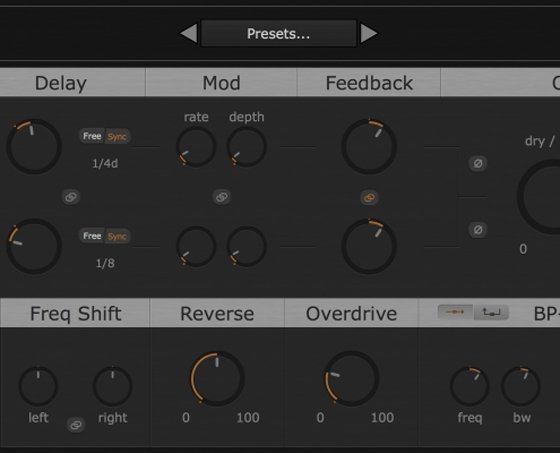The height and width of the screenshot is (453, 560).
Task: Adjust the bottom feedback knob
Action: click(369, 247)
